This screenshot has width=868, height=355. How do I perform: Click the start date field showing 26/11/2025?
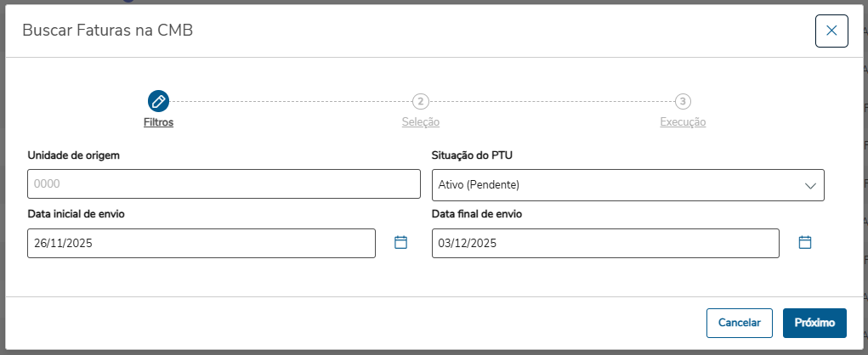(201, 244)
